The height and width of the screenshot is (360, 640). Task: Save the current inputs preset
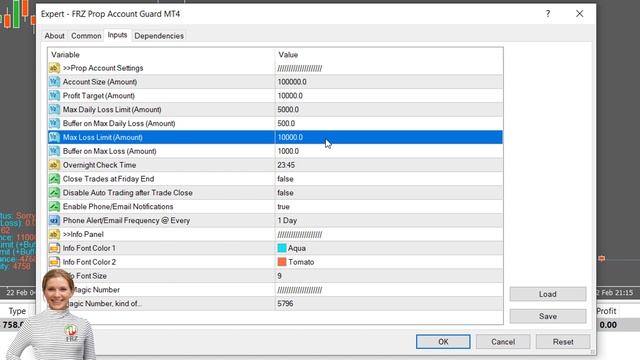tap(548, 316)
